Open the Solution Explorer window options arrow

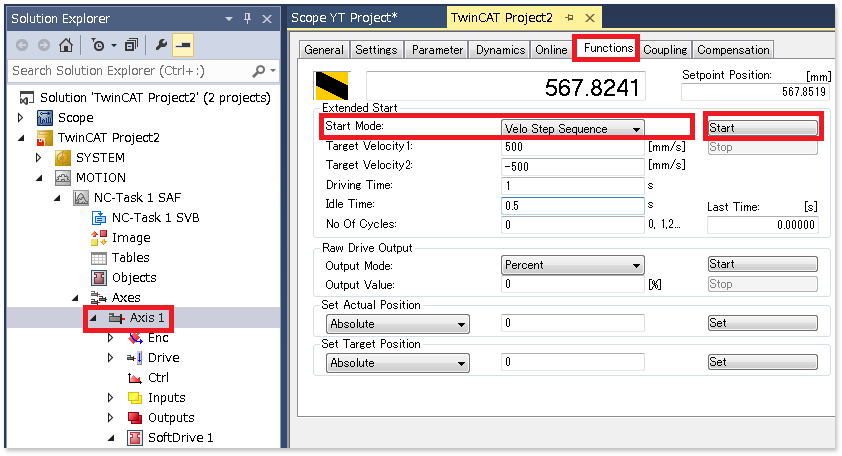coord(229,19)
